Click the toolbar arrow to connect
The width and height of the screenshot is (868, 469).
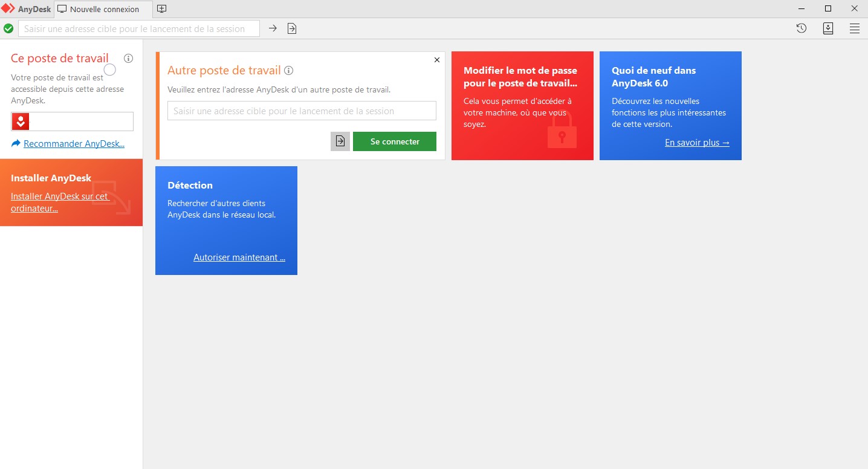click(273, 28)
